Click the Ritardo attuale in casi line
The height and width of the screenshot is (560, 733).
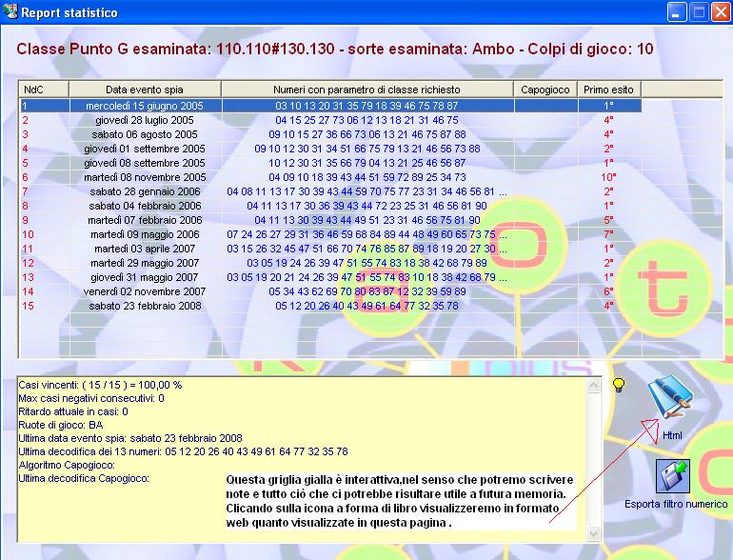(x=73, y=411)
